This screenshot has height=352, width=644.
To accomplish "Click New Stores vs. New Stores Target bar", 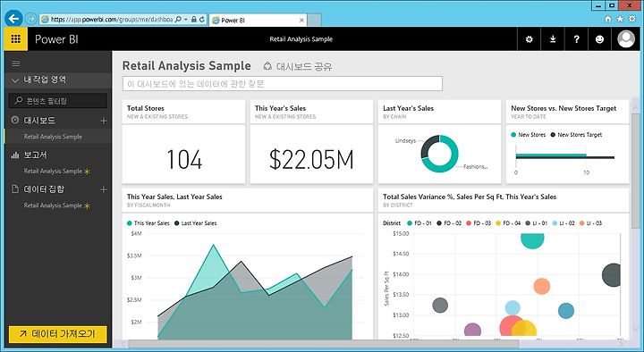I will point(564,156).
